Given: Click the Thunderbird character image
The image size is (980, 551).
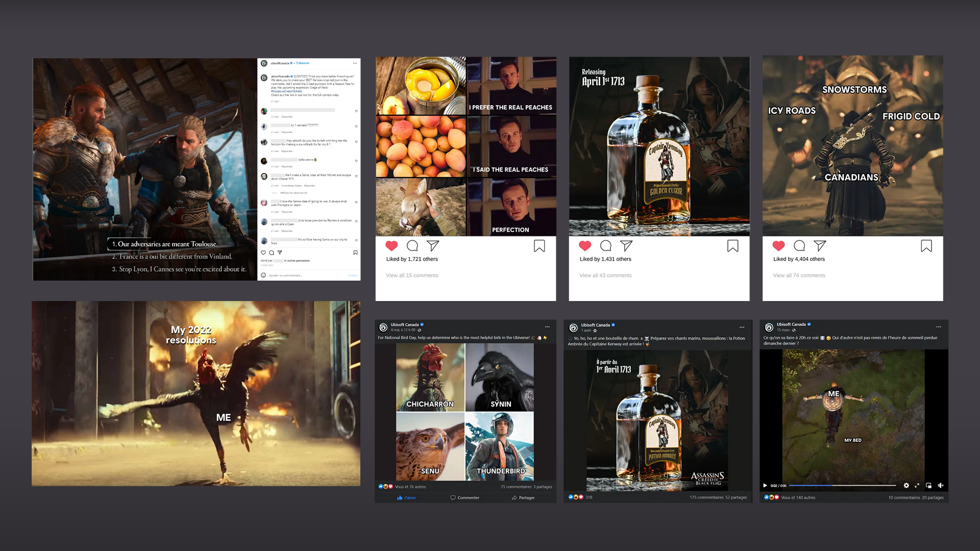Looking at the screenshot, I should [499, 446].
